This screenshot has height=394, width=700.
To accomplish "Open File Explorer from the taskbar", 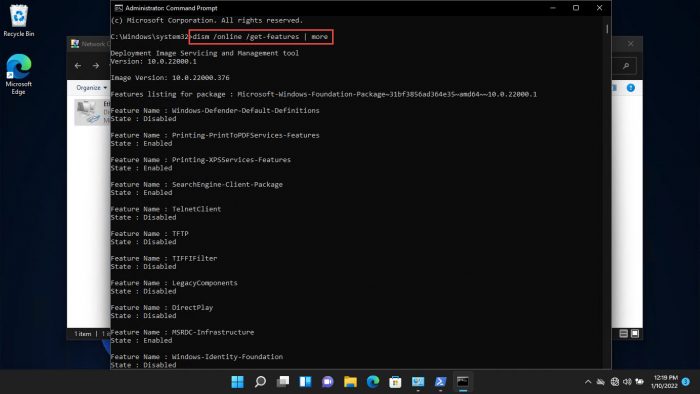I will 350,382.
